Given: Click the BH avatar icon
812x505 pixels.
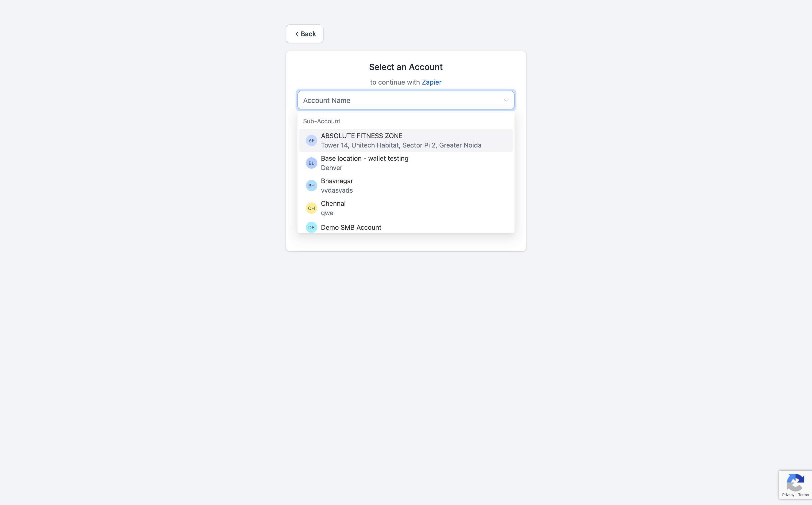Looking at the screenshot, I should tap(311, 186).
